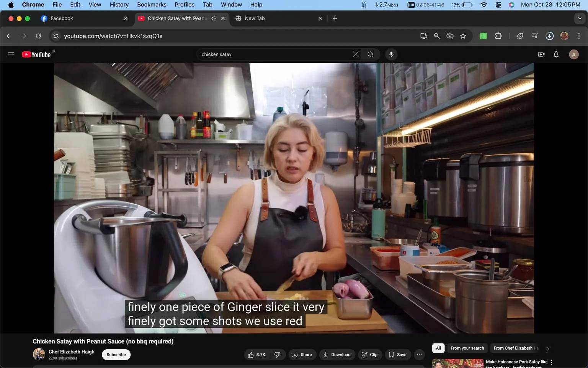Subscribe to Chef Elizabeth Haigh

[116, 355]
